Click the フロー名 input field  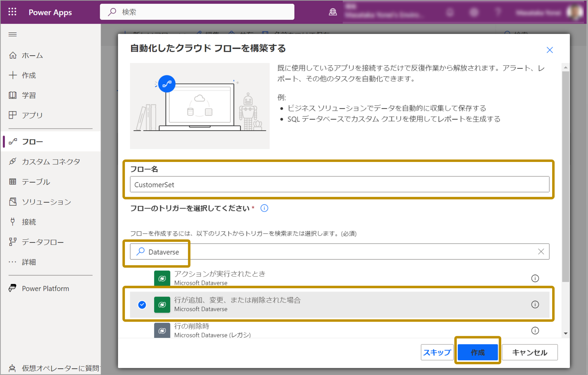point(339,184)
